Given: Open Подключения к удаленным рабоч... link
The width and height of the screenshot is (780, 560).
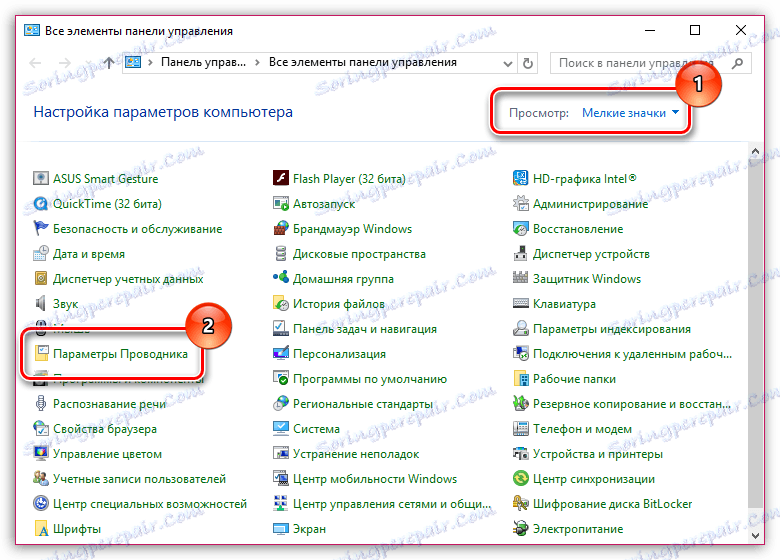Looking at the screenshot, I should (632, 354).
